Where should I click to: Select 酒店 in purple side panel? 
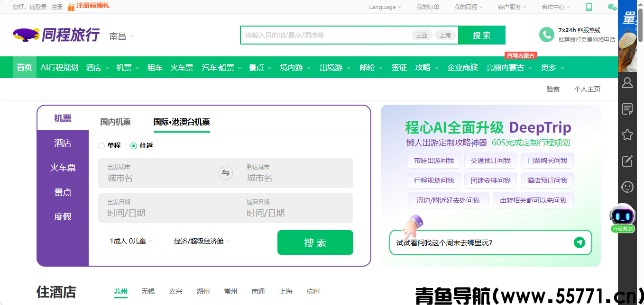click(63, 143)
